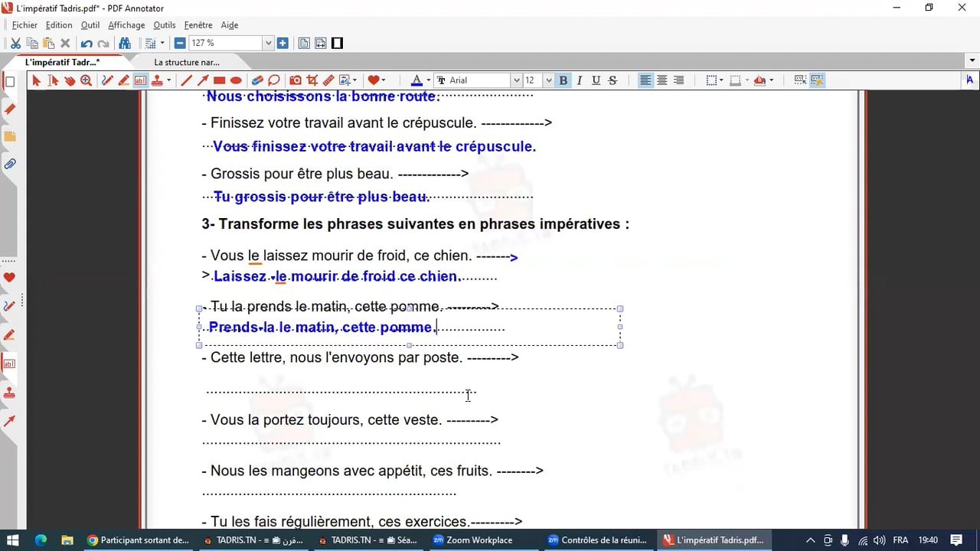Select the Lasso selection tool
The height and width of the screenshot is (551, 980).
pos(274,80)
